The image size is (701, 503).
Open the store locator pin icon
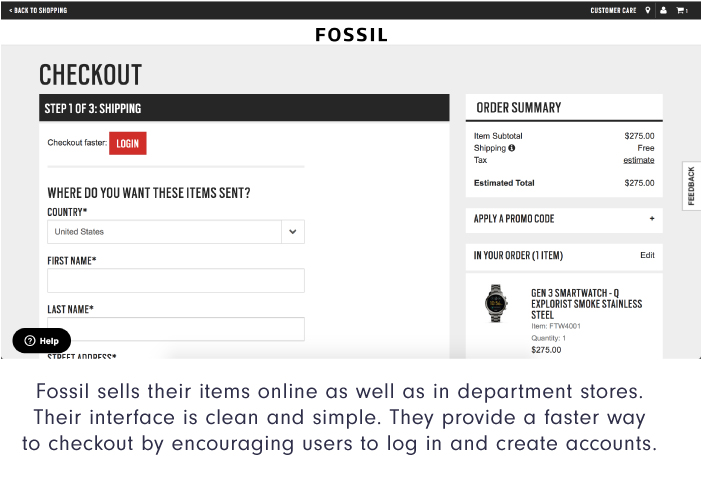click(647, 10)
